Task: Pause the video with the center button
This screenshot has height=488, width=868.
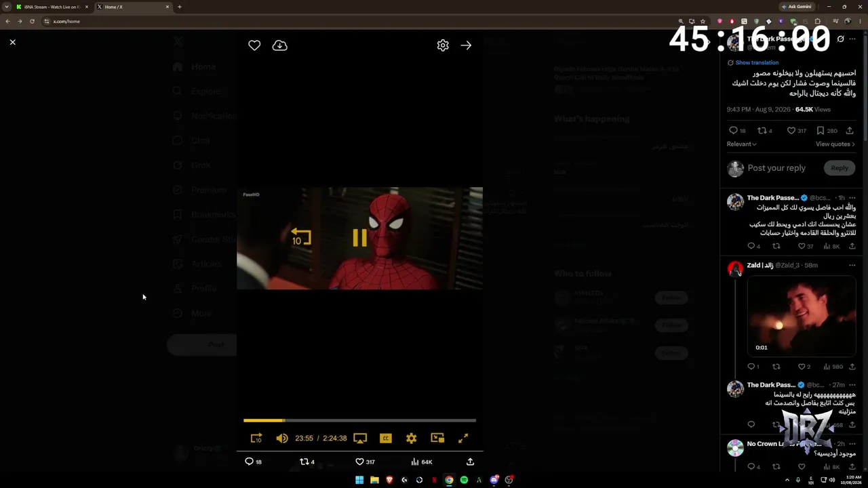Action: [359, 237]
